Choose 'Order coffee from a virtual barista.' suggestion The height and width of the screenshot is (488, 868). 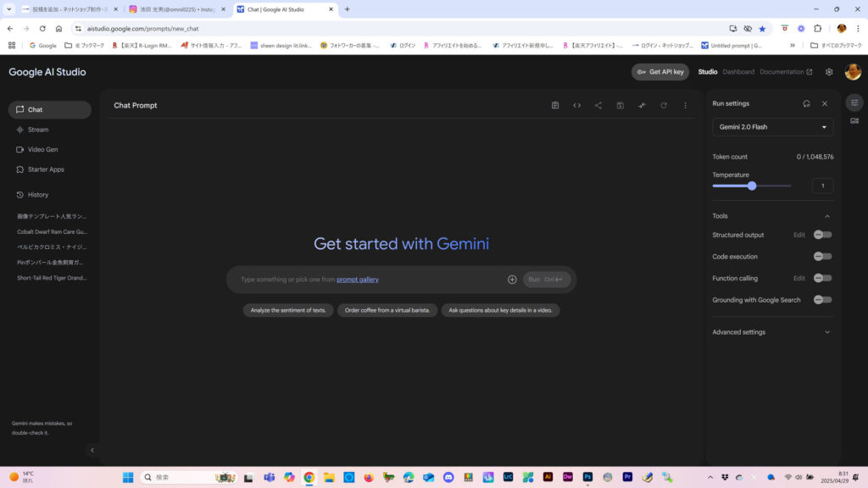[387, 310]
